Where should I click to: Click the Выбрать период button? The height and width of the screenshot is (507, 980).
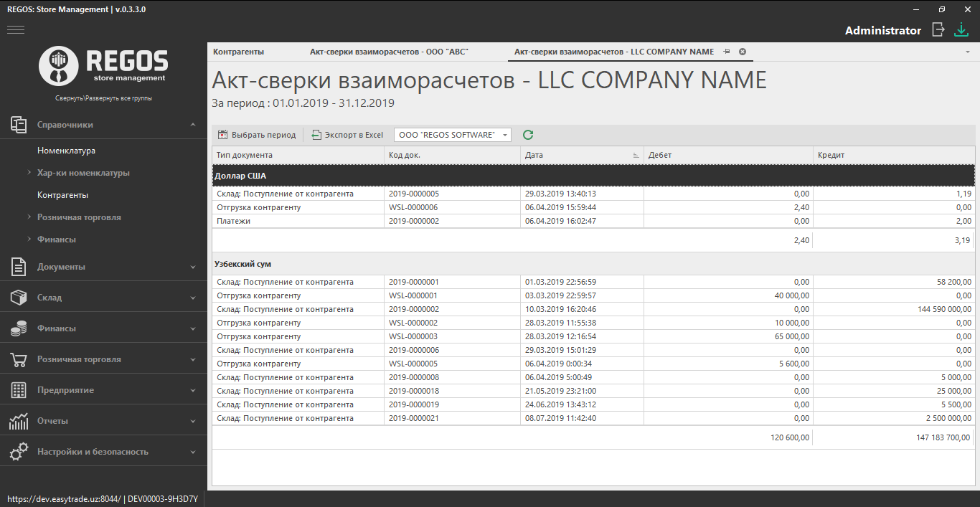tap(257, 135)
